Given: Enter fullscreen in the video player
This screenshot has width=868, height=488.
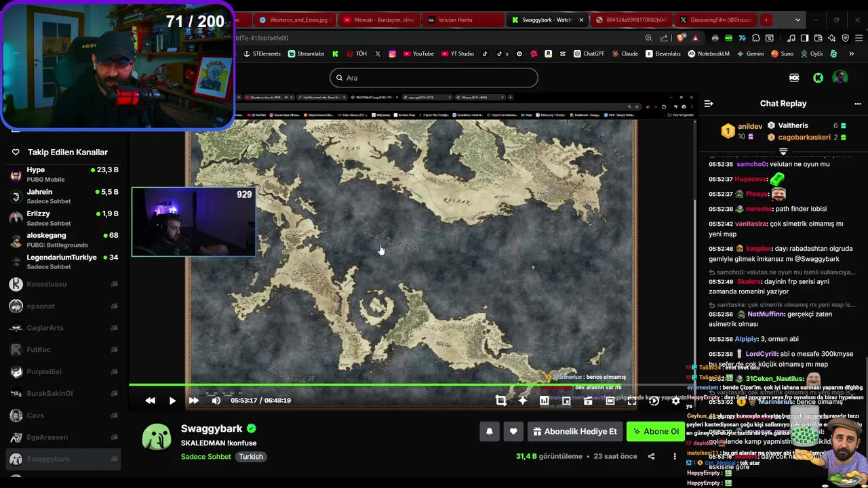Looking at the screenshot, I should point(631,401).
